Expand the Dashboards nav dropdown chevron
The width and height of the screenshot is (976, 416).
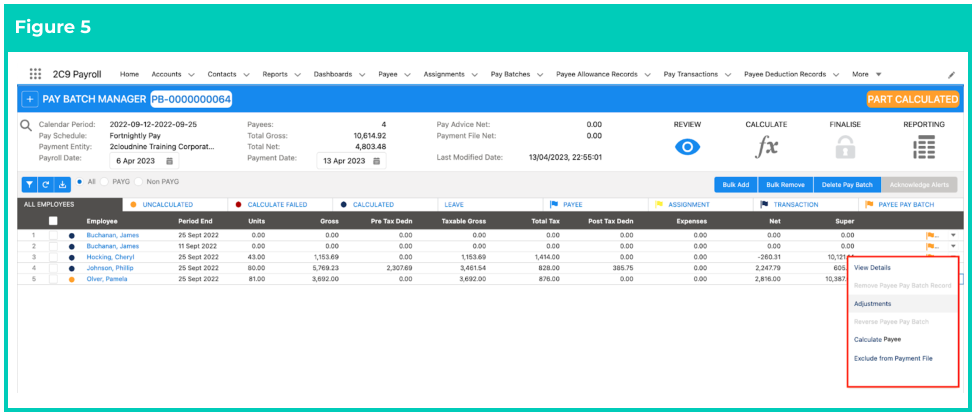[x=363, y=75]
